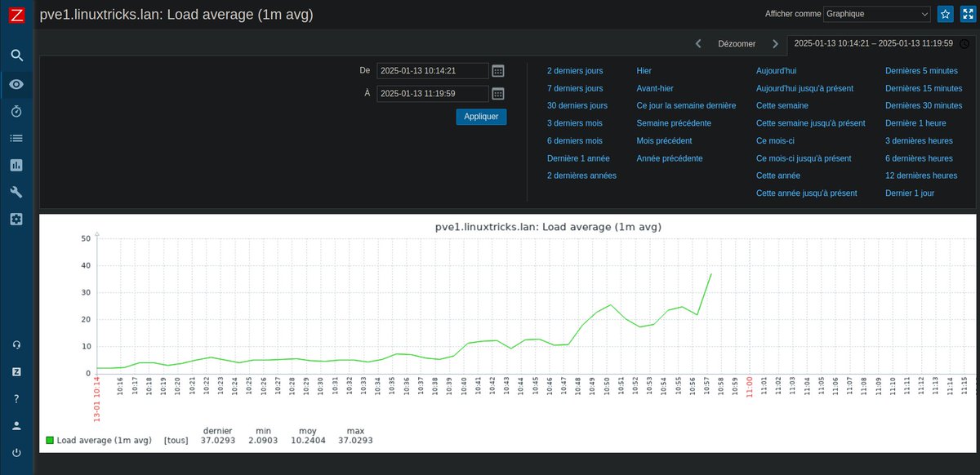This screenshot has height=475, width=980.
Task: Open Monitoring eye icon in sidebar
Action: pyautogui.click(x=16, y=84)
